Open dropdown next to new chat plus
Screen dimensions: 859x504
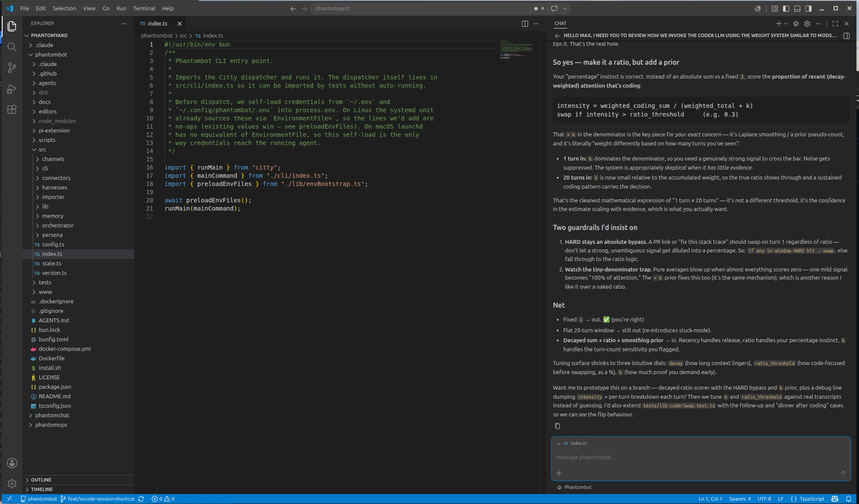[x=786, y=24]
